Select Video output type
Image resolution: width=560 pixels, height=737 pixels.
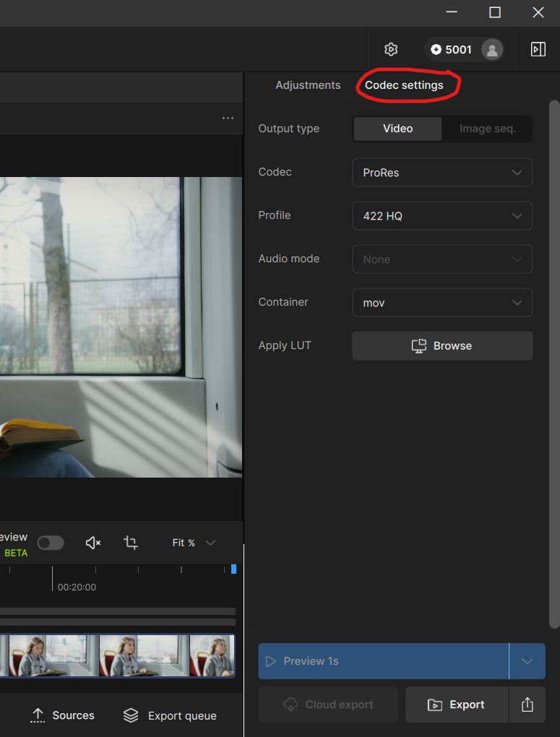click(397, 129)
